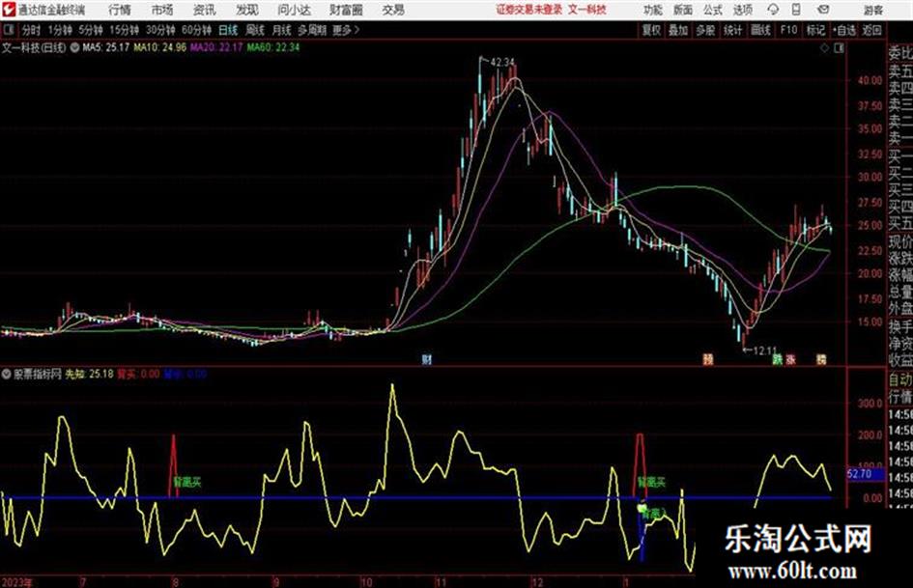913x588 pixels.
Task: Open the mail envelope icon
Action: coord(823,10)
